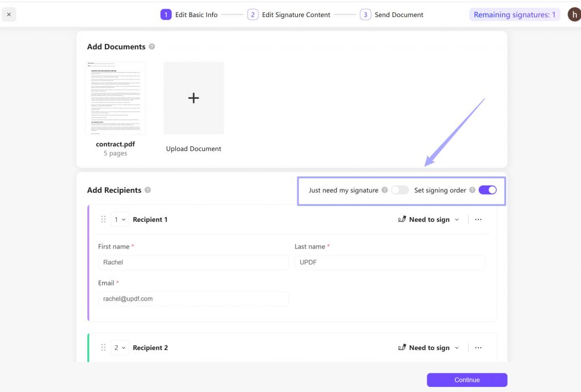
Task: Open the Need to sign dropdown for Recipient 1
Action: coord(428,219)
